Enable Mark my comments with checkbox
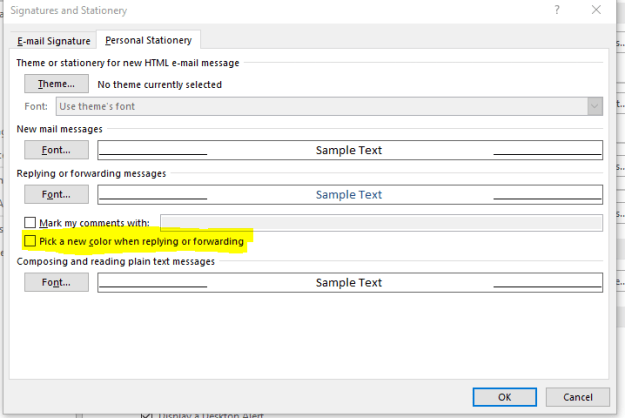Viewport: 625px width, 418px height. tap(30, 223)
